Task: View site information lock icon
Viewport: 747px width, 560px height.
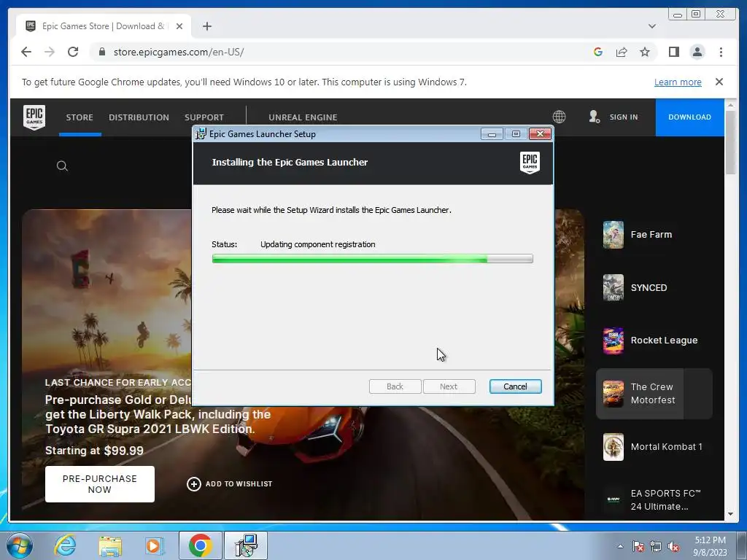Action: coord(101,52)
